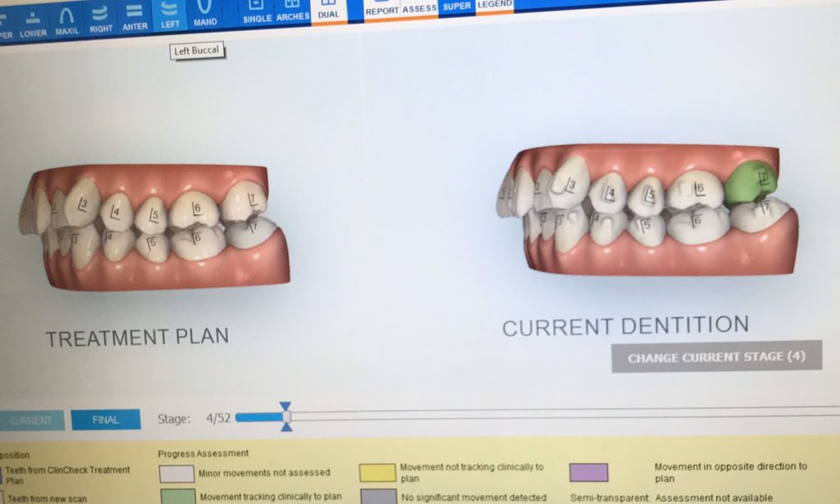Choose DUAL window layout

(x=328, y=10)
